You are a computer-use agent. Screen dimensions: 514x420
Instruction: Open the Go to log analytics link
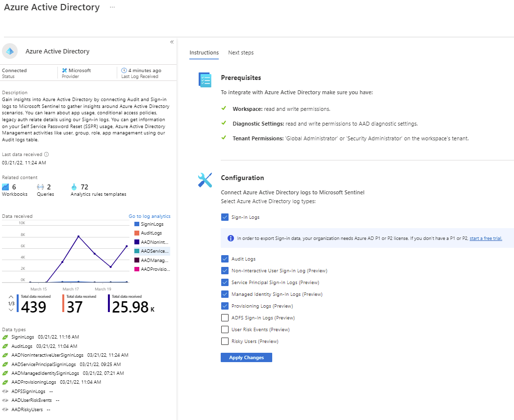tap(150, 216)
